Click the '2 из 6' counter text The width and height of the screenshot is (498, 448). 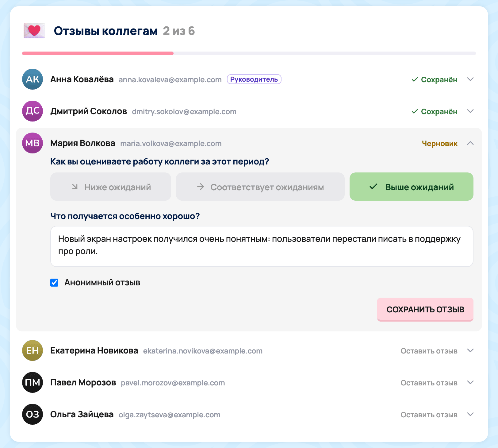click(179, 31)
